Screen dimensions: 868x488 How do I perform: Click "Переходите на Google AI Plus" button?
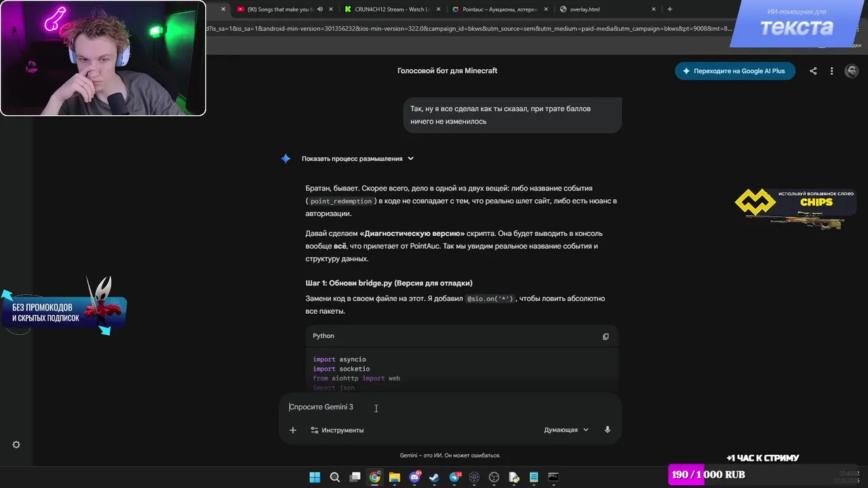point(735,71)
